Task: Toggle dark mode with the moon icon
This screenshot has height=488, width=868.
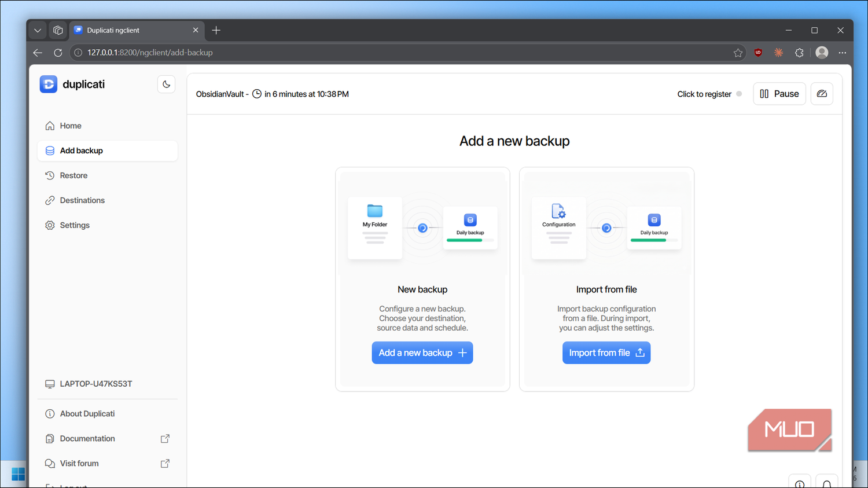Action: tap(166, 85)
